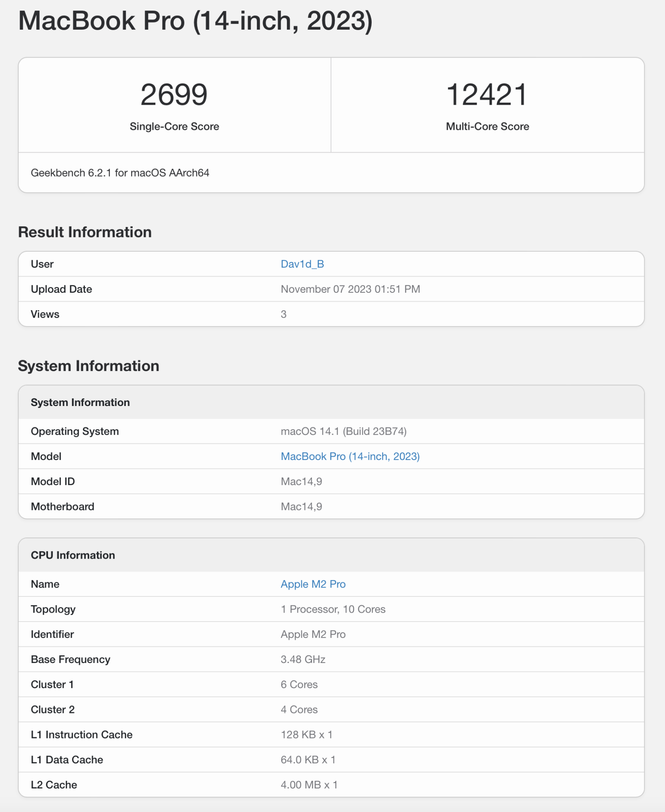Click the upload date November 07 2023 01:51 PM
665x812 pixels.
tap(351, 289)
